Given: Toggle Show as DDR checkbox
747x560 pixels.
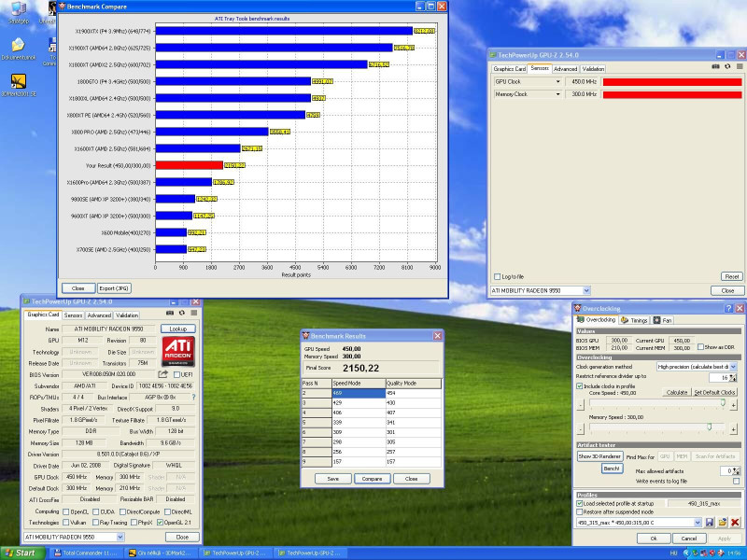Looking at the screenshot, I should [700, 347].
